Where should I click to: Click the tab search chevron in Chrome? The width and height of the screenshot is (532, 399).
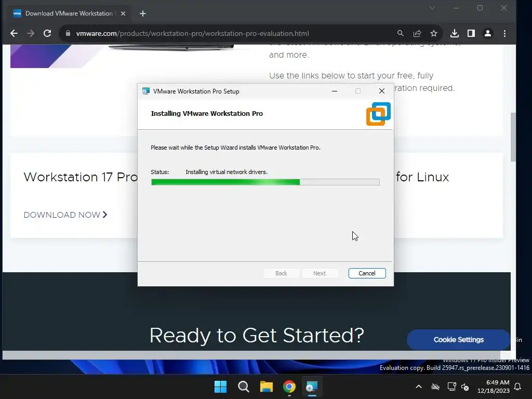coord(432,8)
